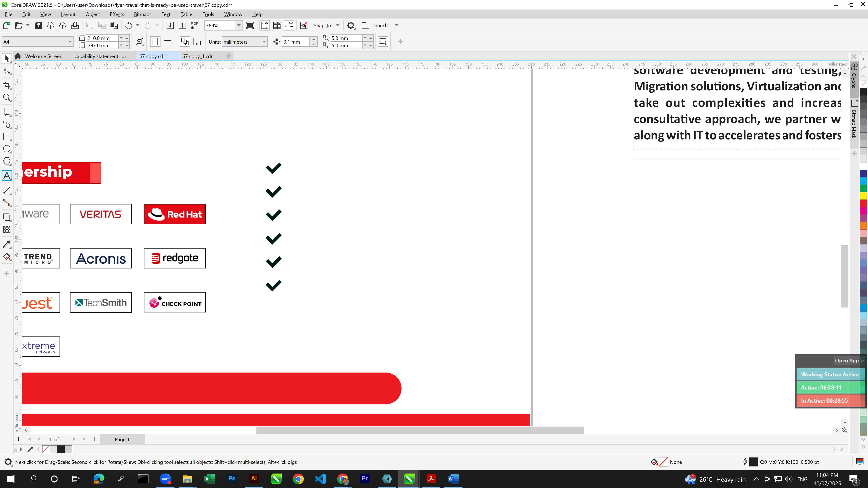Activate the Zoom tool
Image resolution: width=868 pixels, height=488 pixels.
click(x=7, y=98)
